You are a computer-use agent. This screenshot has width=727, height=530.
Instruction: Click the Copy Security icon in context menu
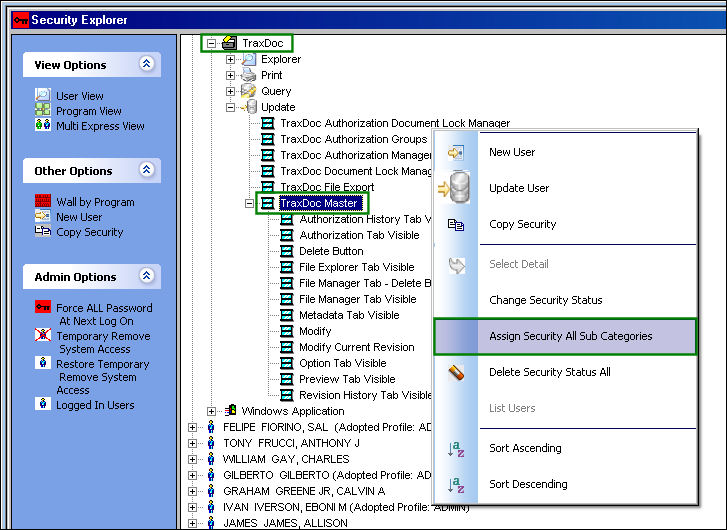(456, 225)
